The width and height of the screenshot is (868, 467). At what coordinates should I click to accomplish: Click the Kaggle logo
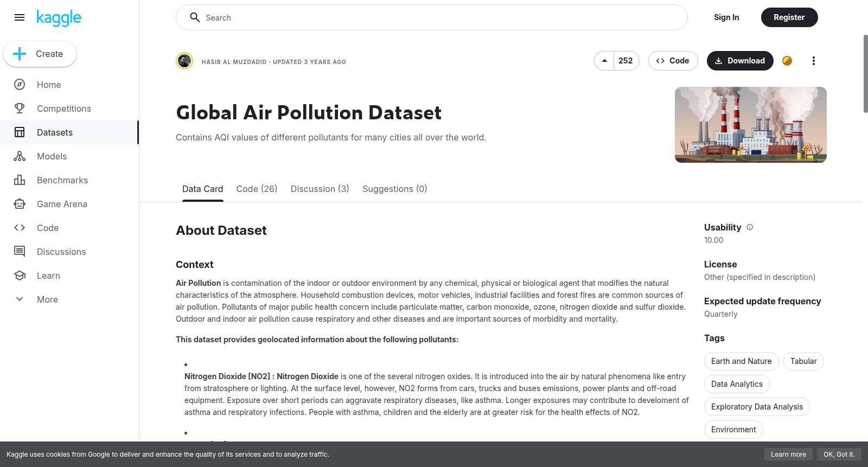(x=59, y=18)
